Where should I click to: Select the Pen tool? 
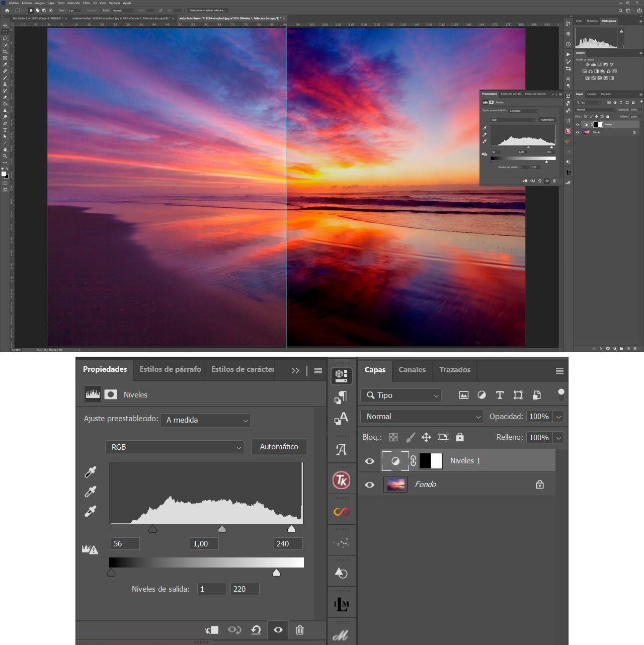pyautogui.click(x=5, y=123)
